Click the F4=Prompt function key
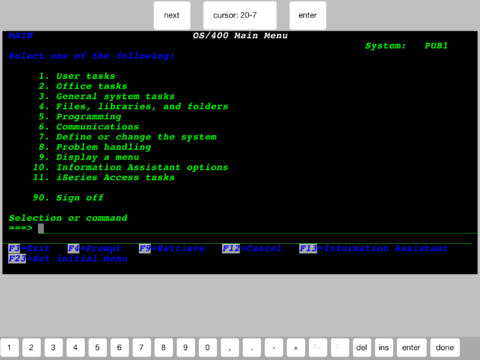 (x=94, y=248)
